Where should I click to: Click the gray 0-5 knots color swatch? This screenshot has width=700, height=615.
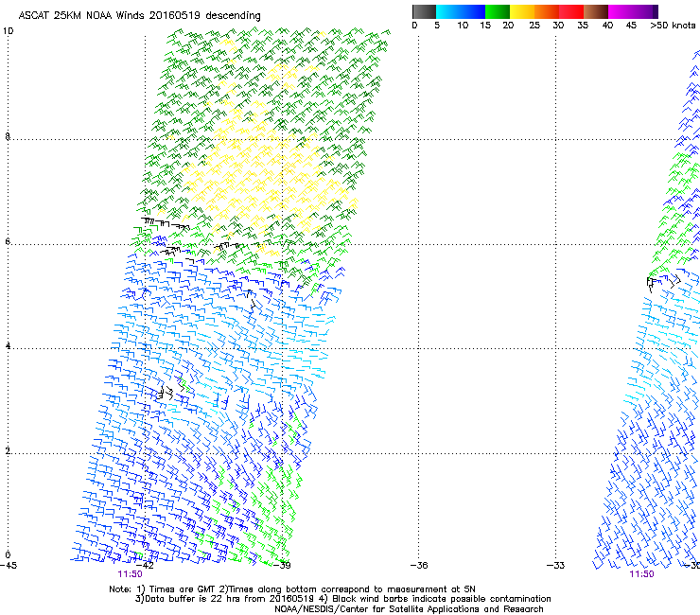pos(424,11)
